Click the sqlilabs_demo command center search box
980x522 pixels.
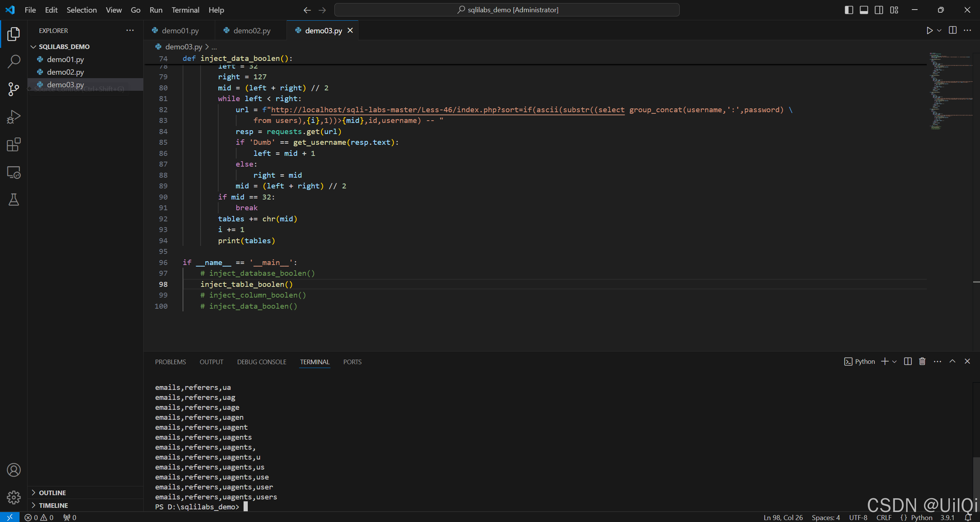click(x=507, y=10)
